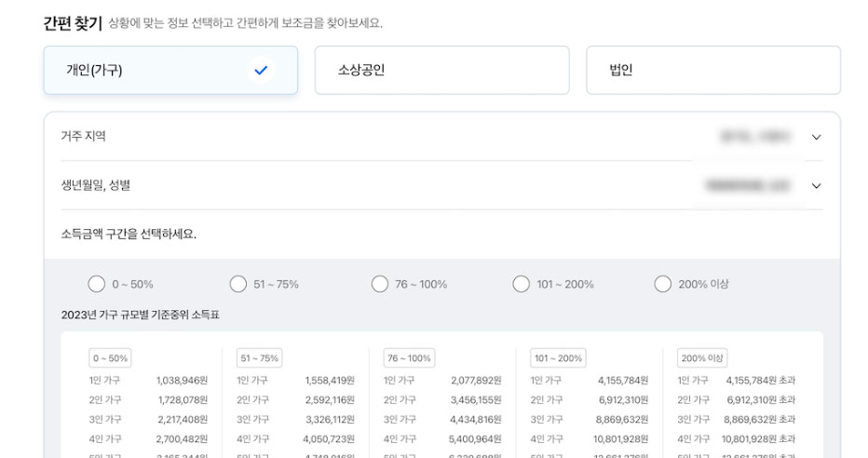This screenshot has width=868, height=458.
Task: Choose the 51 ~ 75% income radio button
Action: click(238, 284)
